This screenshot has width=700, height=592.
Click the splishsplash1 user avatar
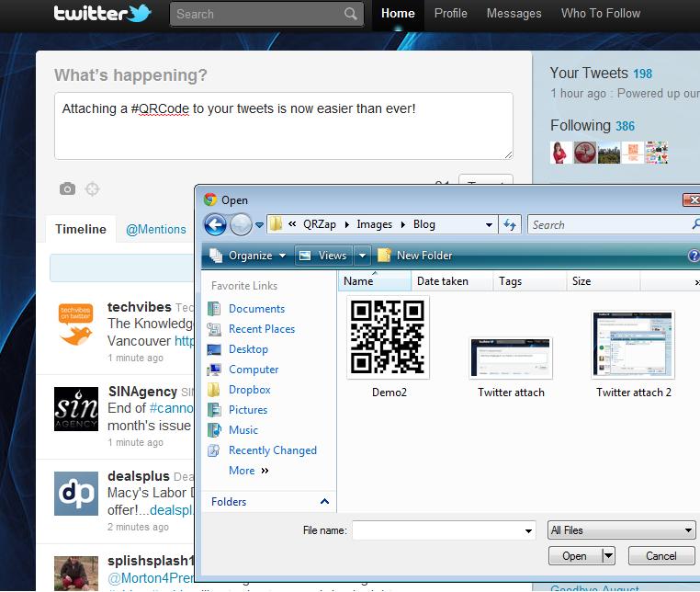tap(76, 574)
